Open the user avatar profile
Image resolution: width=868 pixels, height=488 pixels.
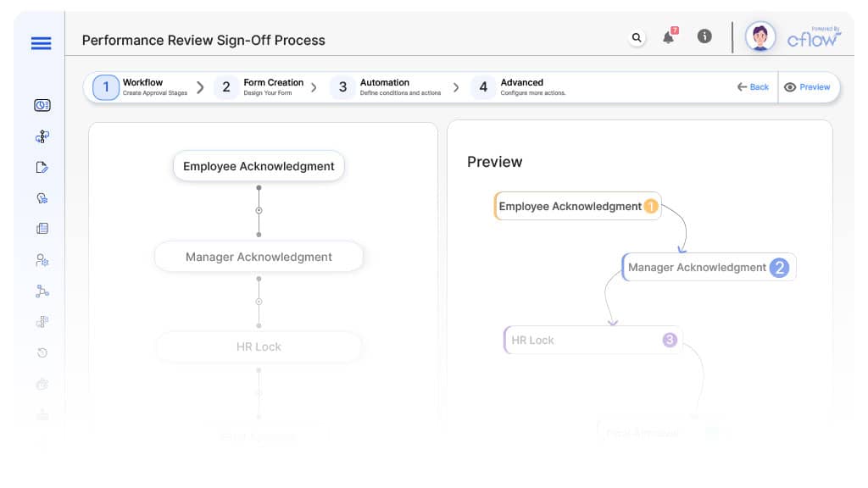coord(760,37)
